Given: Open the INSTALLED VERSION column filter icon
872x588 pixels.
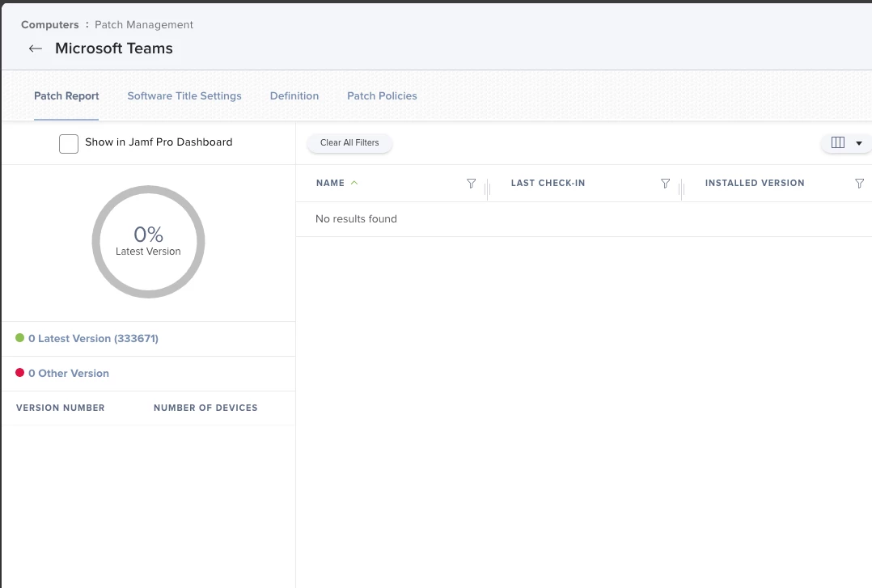Looking at the screenshot, I should point(859,184).
